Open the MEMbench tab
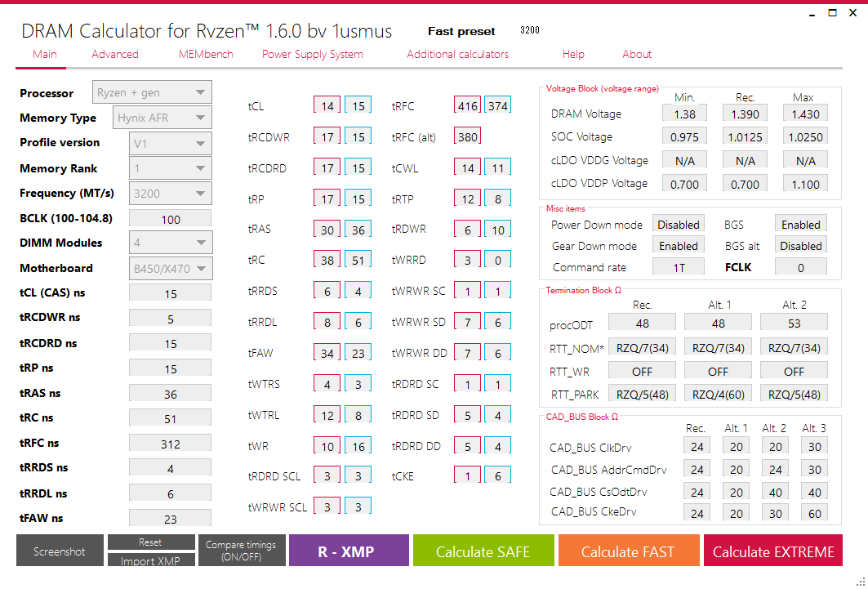The height and width of the screenshot is (589, 868). coord(206,54)
